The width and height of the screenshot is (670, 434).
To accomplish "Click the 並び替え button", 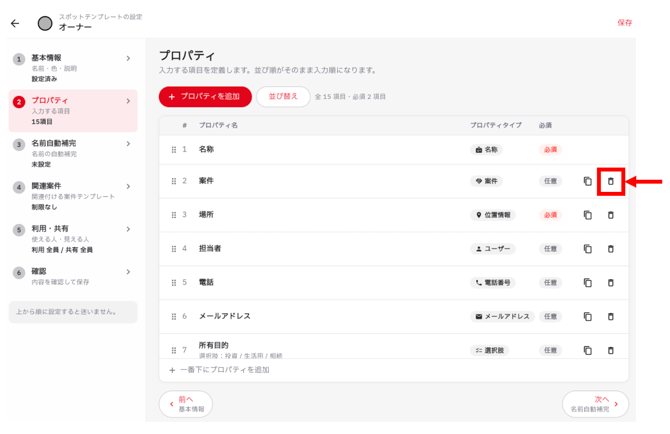I will tap(283, 97).
